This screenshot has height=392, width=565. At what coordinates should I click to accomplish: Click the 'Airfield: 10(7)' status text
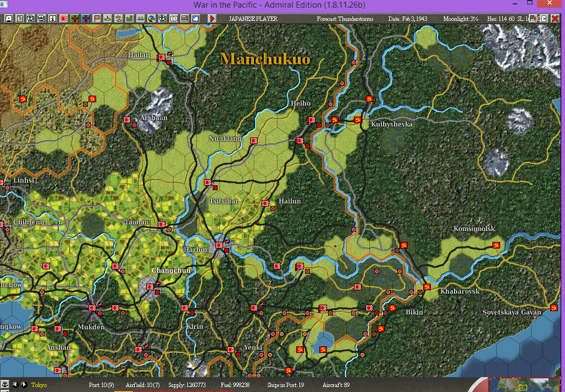[143, 385]
